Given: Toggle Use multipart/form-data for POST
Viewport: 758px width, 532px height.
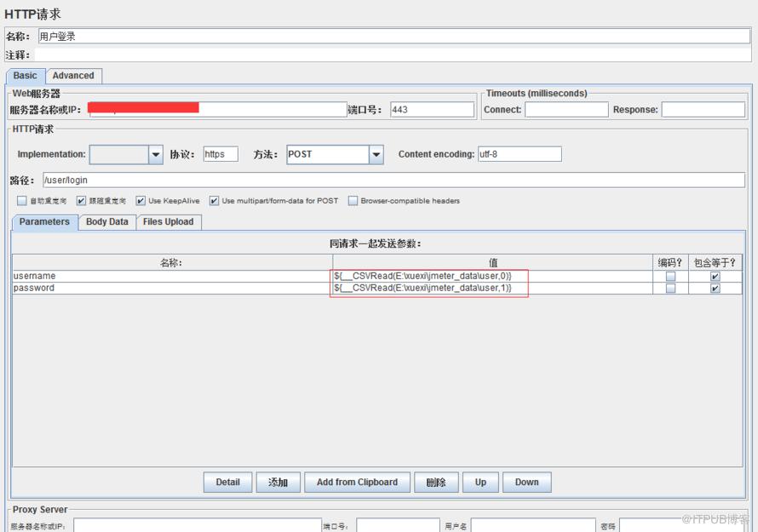Looking at the screenshot, I should [x=214, y=201].
